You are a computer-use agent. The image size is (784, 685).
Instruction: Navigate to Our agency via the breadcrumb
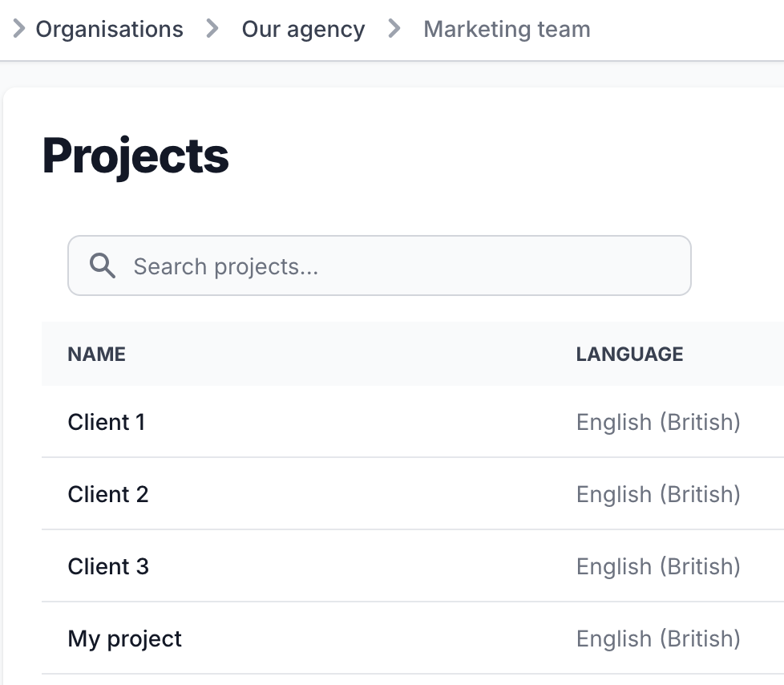tap(303, 29)
